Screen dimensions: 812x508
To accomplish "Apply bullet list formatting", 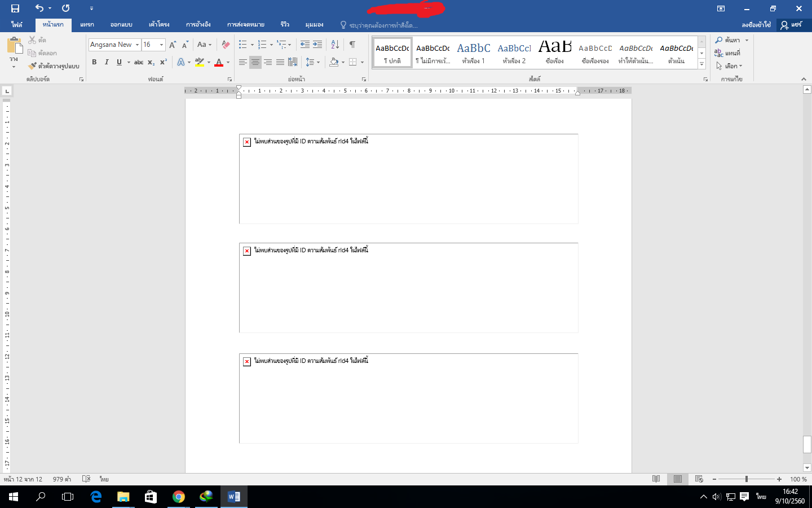I will tap(243, 45).
